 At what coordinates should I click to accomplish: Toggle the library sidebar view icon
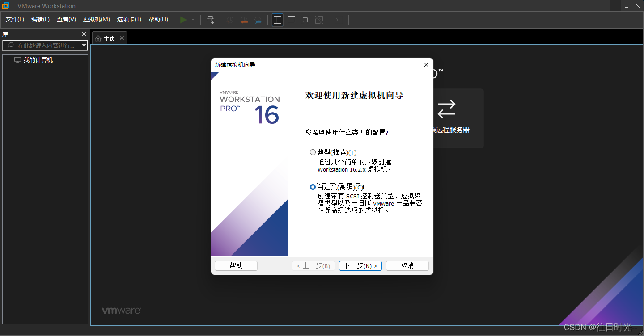click(277, 20)
